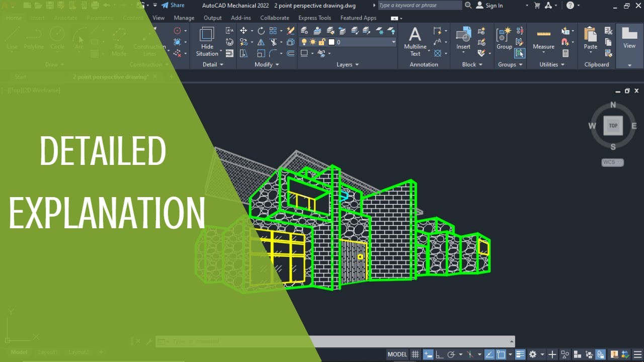This screenshot has width=644, height=362.
Task: Click the WCS coordinate system button
Action: click(612, 162)
